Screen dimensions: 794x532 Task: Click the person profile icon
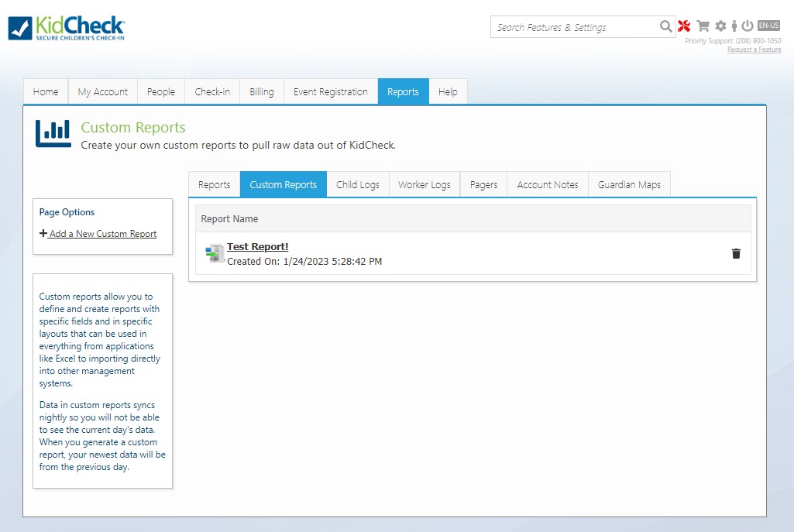tap(734, 26)
